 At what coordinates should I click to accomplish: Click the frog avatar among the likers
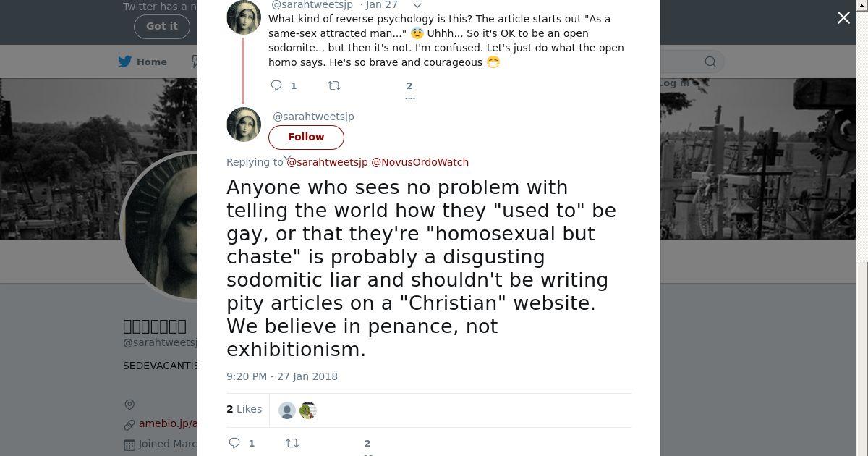pyautogui.click(x=308, y=410)
